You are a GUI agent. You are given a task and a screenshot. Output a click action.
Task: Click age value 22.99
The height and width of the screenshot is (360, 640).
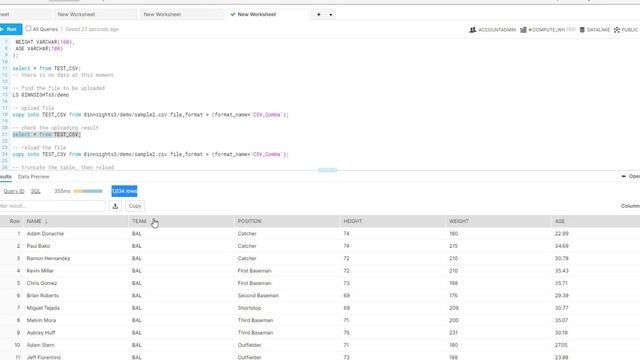pyautogui.click(x=562, y=234)
